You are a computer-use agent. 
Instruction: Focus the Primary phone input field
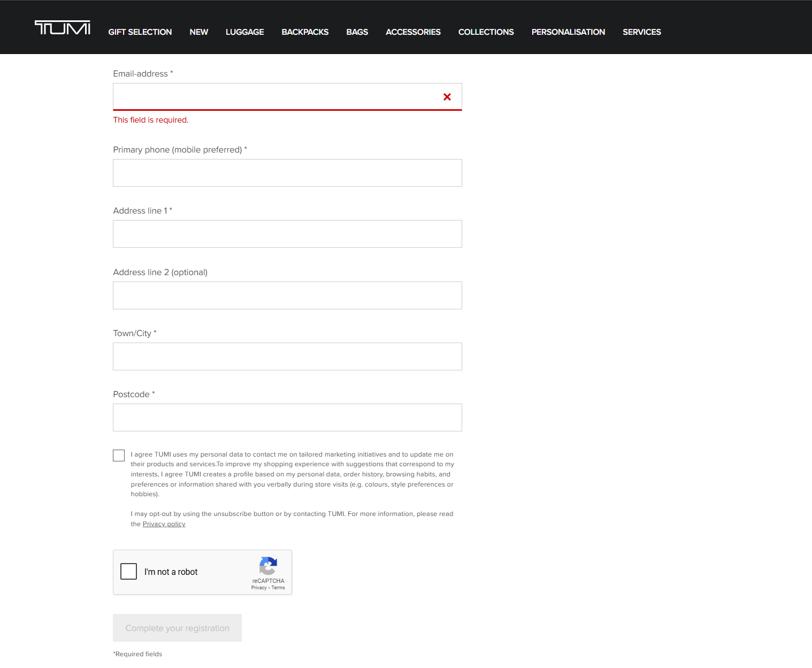click(x=287, y=173)
